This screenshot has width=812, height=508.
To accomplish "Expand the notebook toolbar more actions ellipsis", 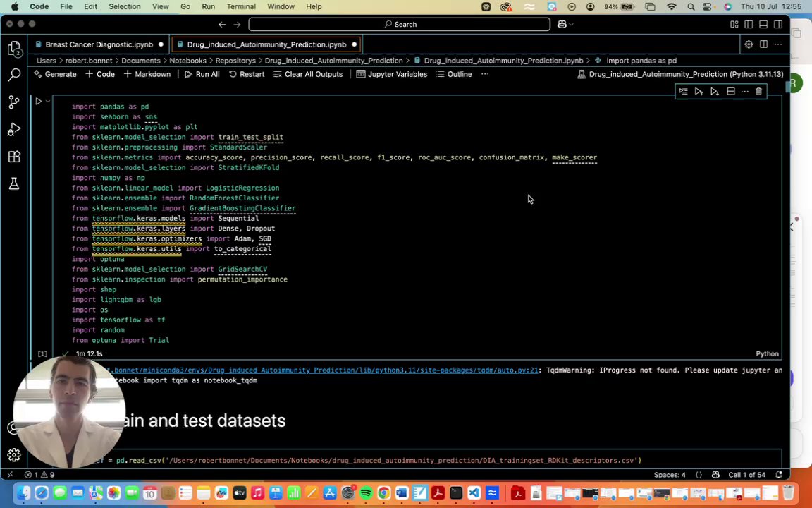I will click(485, 74).
